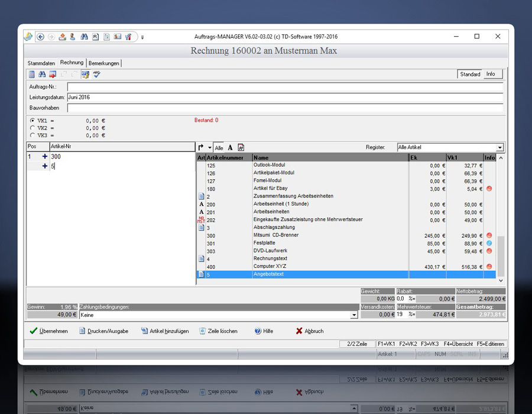Click the document icon of Rechnungstext row
The image size is (532, 414).
coord(201,258)
